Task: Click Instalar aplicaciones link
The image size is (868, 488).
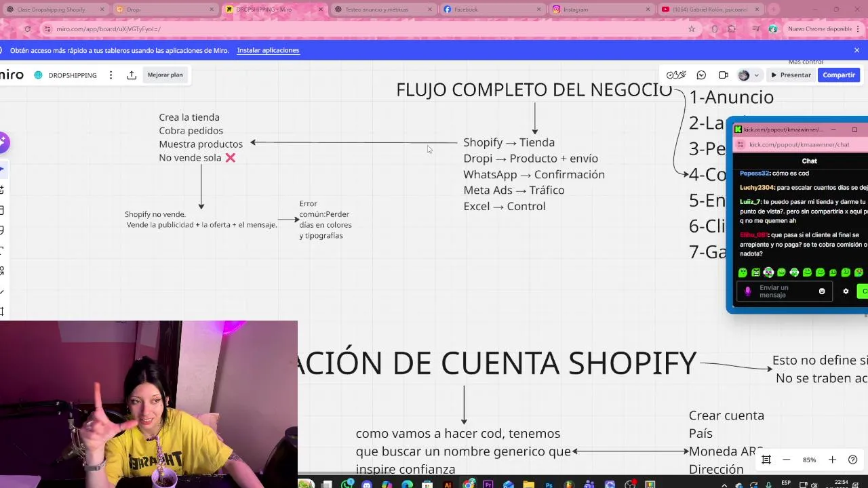Action: click(268, 50)
